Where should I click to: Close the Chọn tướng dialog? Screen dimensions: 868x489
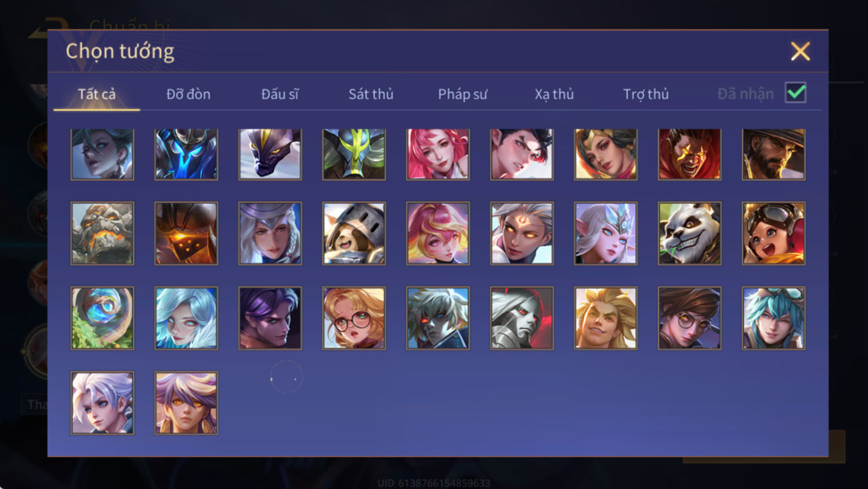pyautogui.click(x=800, y=51)
